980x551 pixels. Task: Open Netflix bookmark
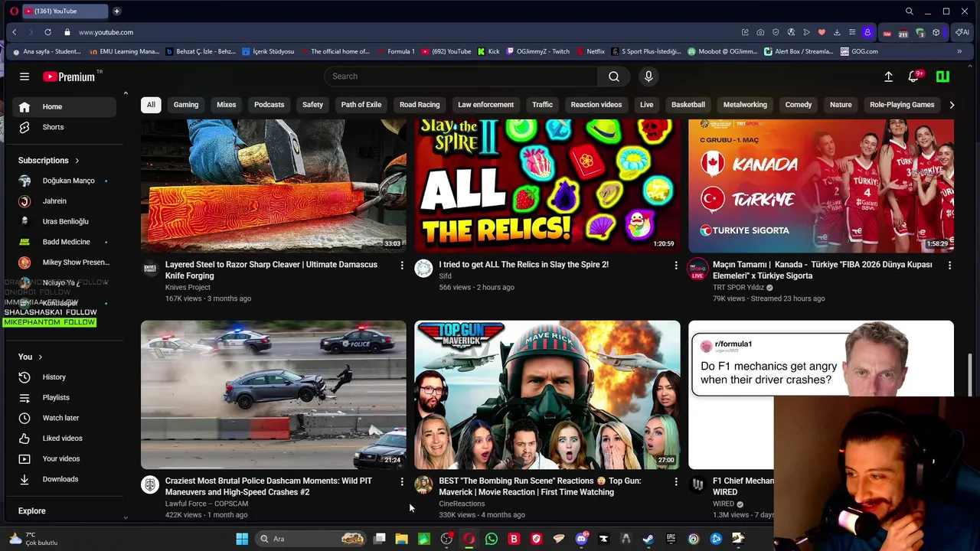tap(590, 51)
